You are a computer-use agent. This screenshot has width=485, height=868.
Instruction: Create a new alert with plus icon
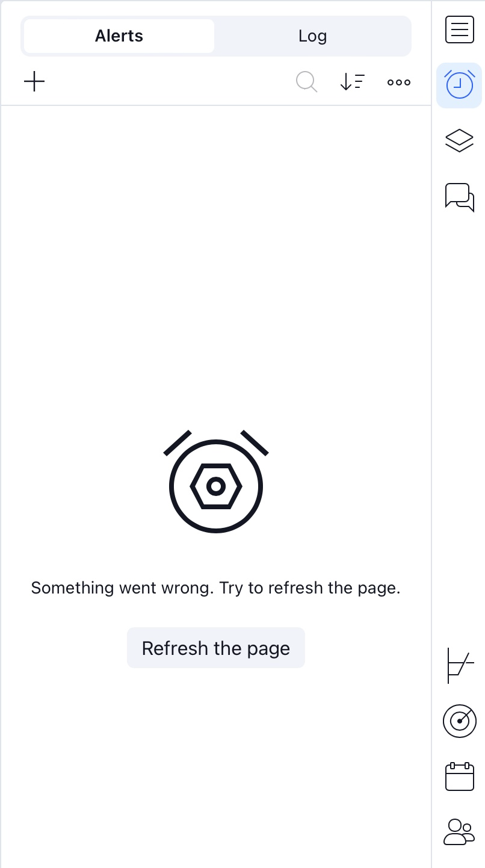34,81
